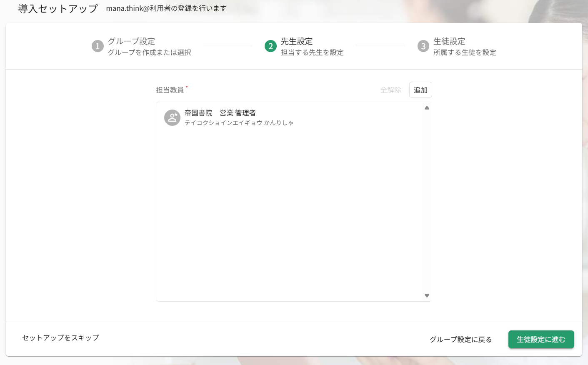
Task: Click the teacher avatar icon in list
Action: point(172,118)
